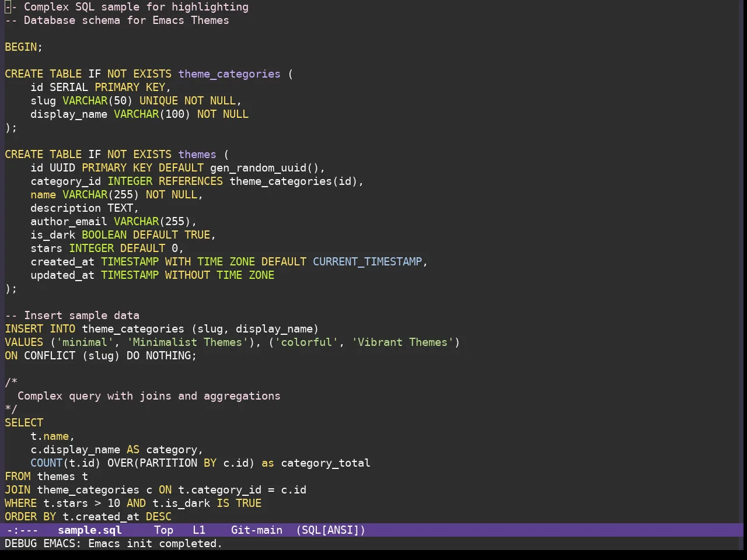The height and width of the screenshot is (560, 747).
Task: Click the '-- Insert sample data' comment
Action: (x=72, y=316)
